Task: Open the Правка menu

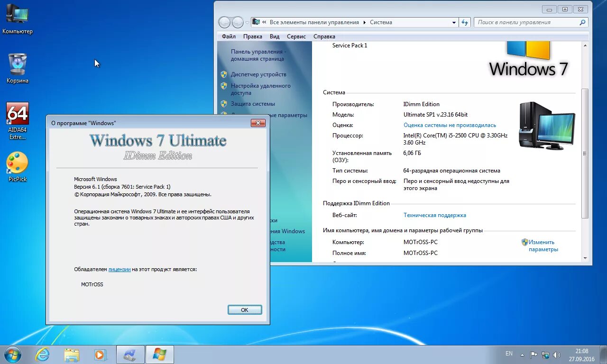Action: pyautogui.click(x=253, y=36)
